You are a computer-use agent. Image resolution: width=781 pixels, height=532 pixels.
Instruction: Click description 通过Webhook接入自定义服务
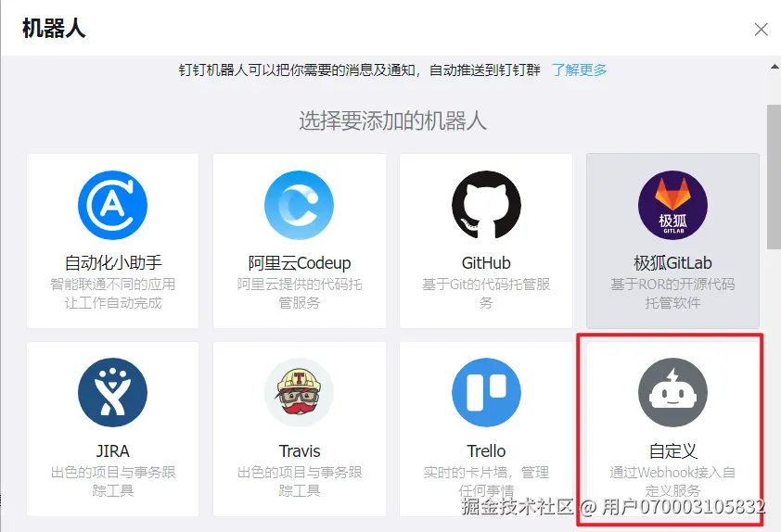tap(672, 481)
